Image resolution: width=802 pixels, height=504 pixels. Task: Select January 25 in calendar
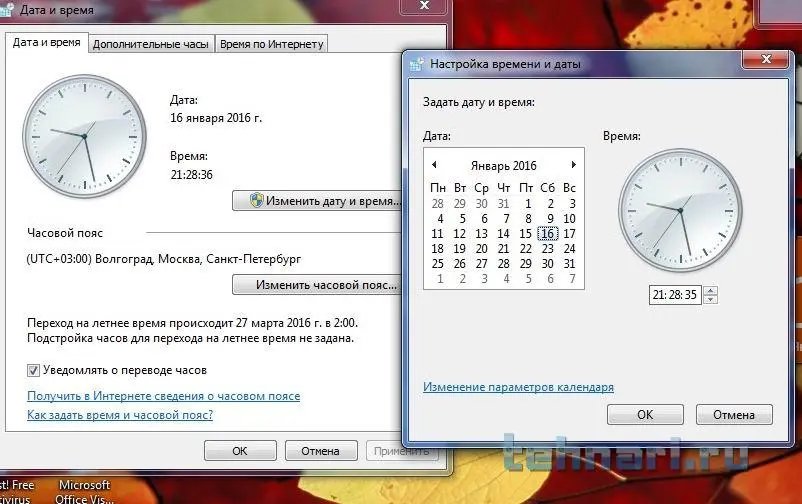(437, 264)
